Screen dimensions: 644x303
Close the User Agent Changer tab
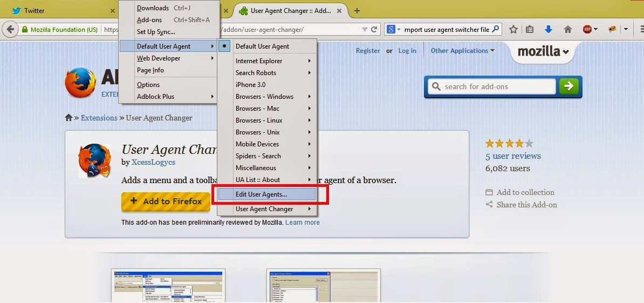tap(340, 11)
